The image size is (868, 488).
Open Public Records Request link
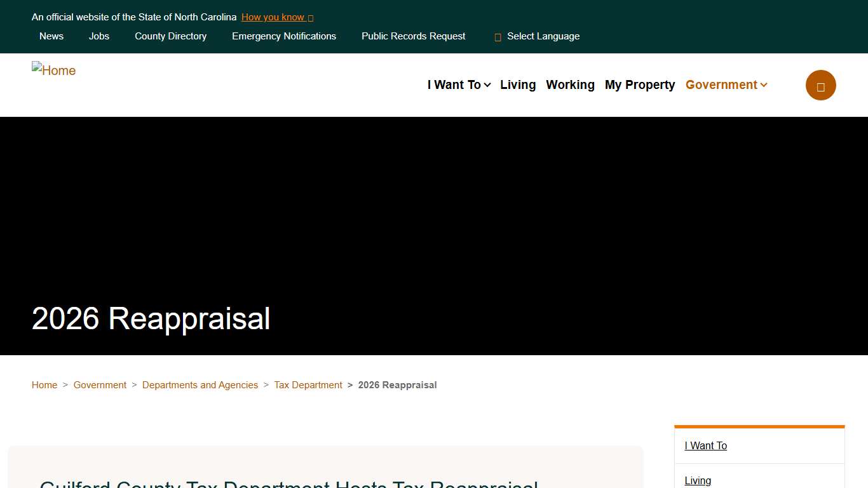pyautogui.click(x=413, y=36)
